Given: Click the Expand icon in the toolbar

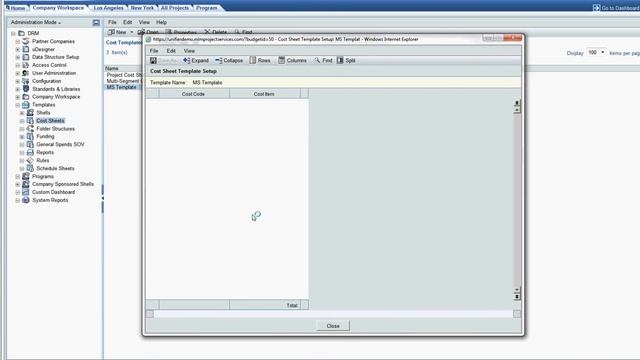Looking at the screenshot, I should [187, 60].
